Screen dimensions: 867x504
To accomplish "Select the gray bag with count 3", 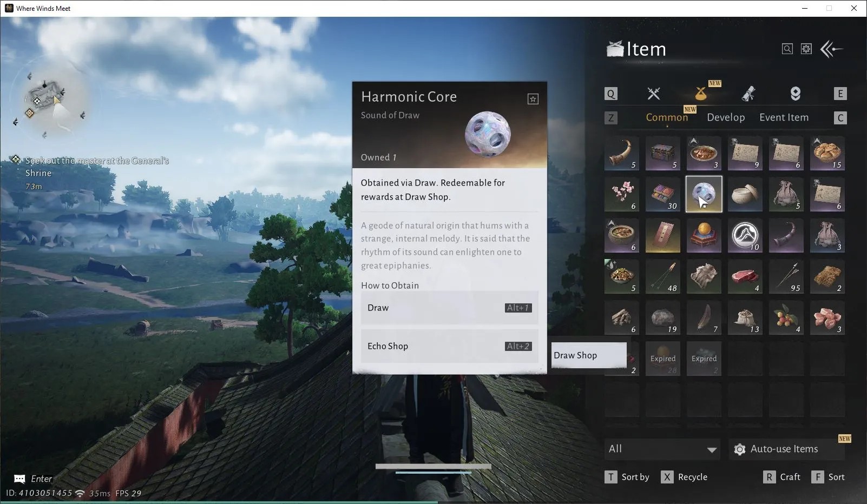I will [x=827, y=235].
